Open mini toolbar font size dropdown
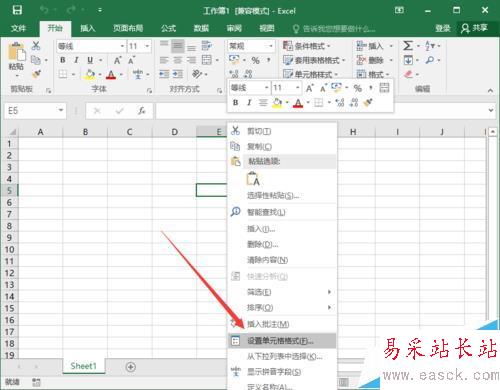The image size is (500, 390). click(297, 88)
